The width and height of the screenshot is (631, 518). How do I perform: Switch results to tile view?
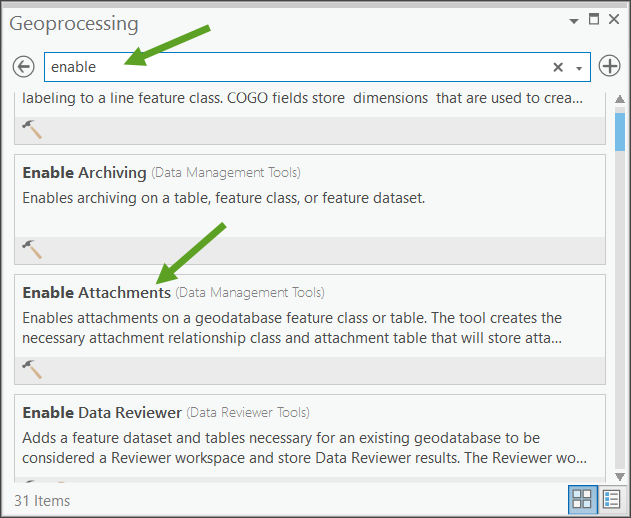pyautogui.click(x=582, y=498)
